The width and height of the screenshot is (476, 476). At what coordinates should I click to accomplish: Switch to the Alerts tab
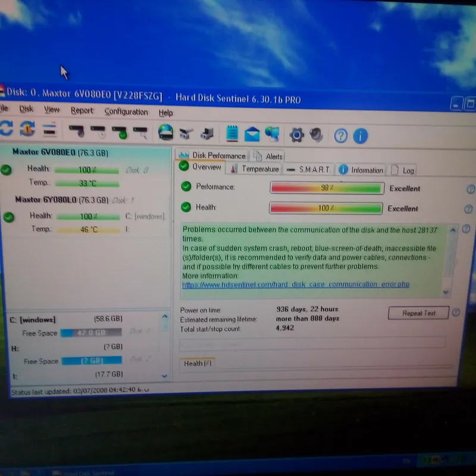point(268,156)
